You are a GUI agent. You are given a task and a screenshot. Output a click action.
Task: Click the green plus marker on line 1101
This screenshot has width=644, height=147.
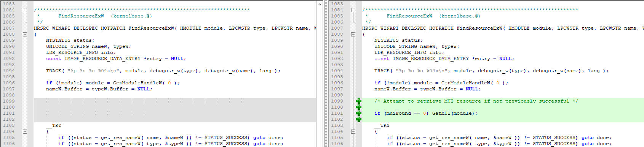358,113
